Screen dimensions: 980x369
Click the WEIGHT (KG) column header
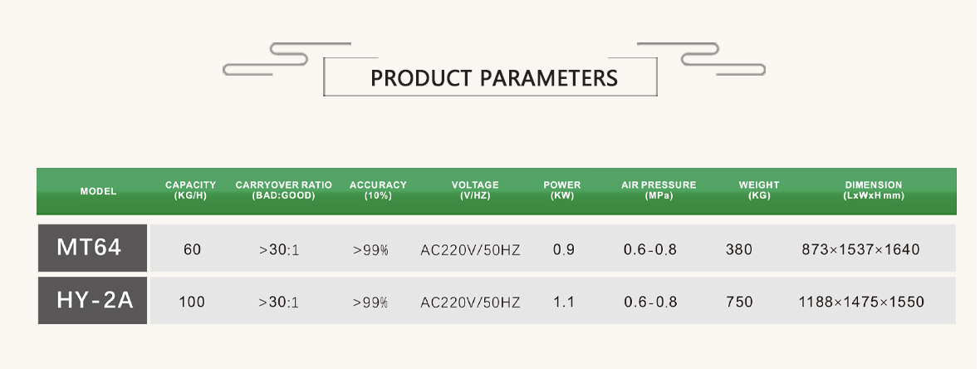[x=759, y=190]
